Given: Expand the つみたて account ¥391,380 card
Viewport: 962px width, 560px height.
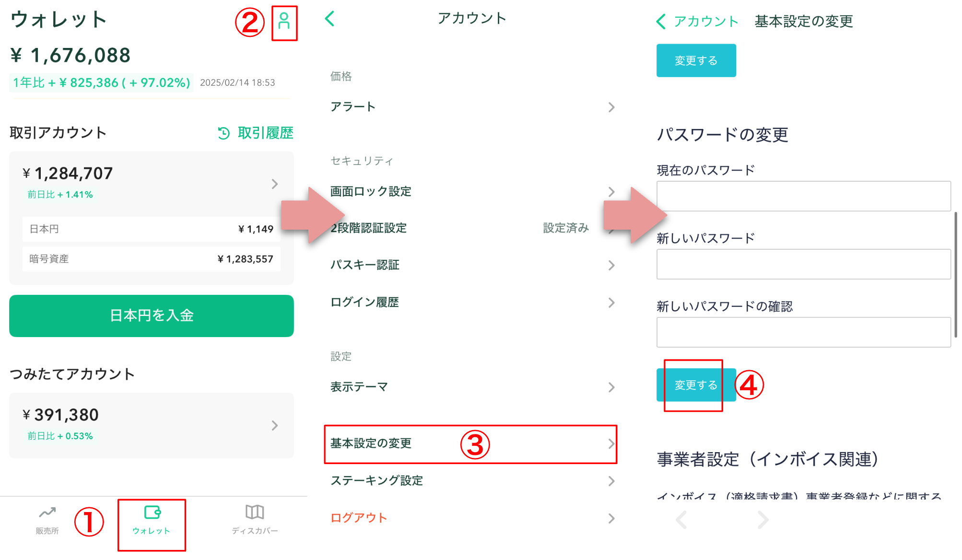Looking at the screenshot, I should point(274,426).
